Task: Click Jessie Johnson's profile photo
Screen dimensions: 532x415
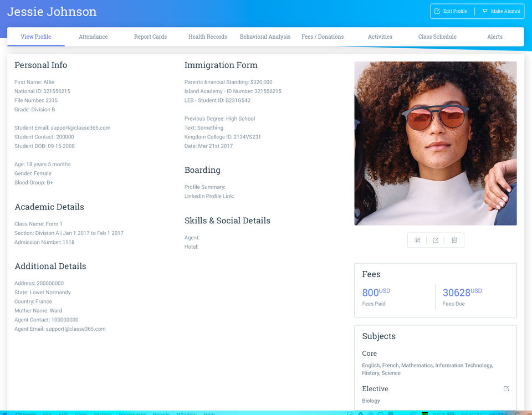Action: (x=436, y=143)
